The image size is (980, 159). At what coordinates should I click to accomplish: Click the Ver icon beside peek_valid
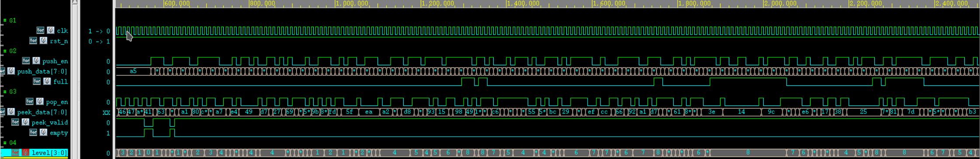[x=15, y=122]
